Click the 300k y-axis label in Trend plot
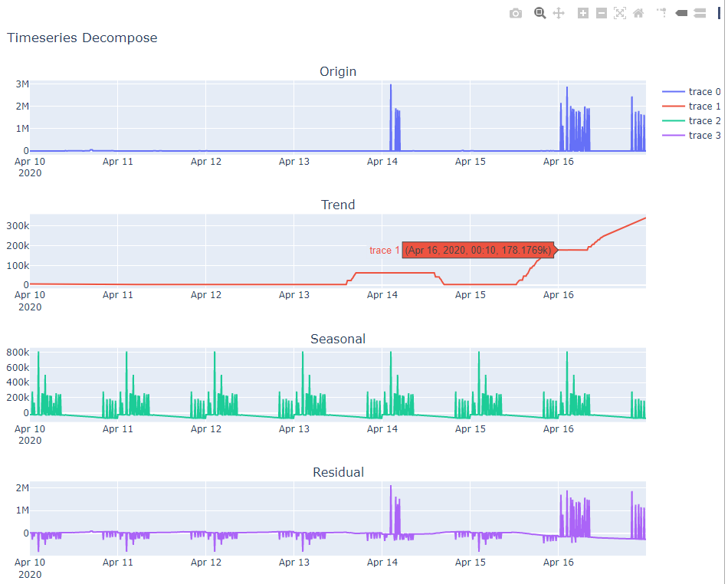Screen dimensions: 728x584 (18, 226)
